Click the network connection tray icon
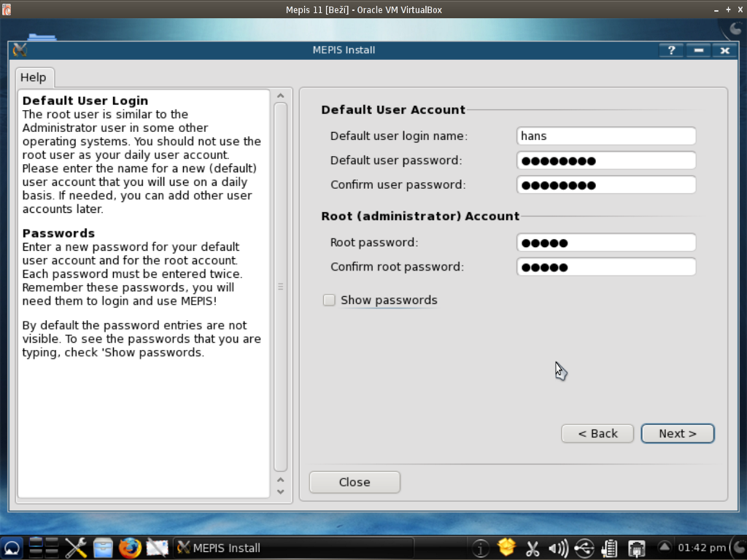The height and width of the screenshot is (560, 747). click(x=636, y=548)
